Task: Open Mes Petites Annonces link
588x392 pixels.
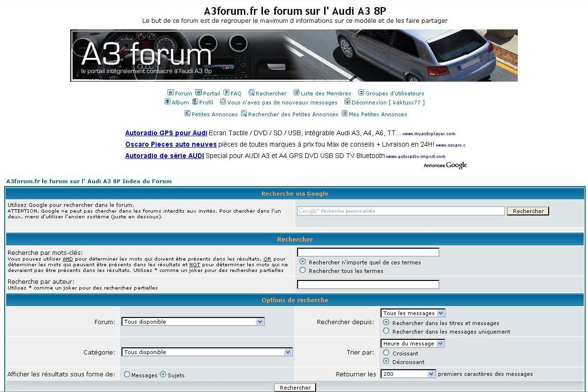Action: [x=378, y=114]
